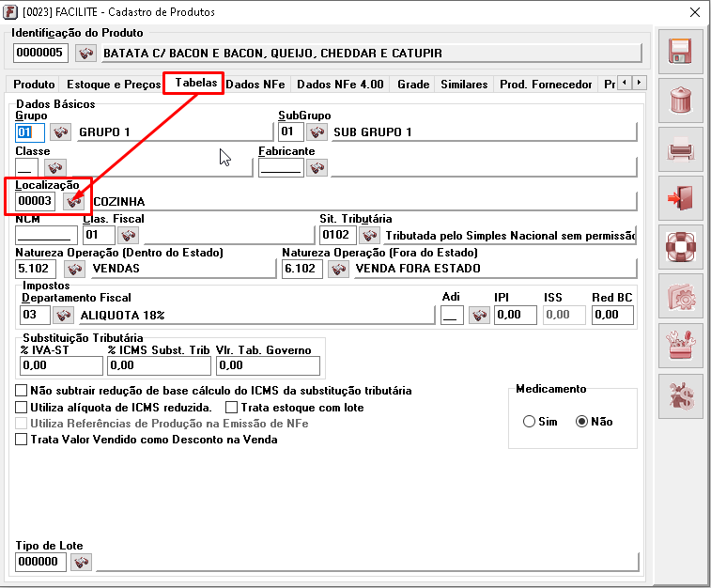Open Sit. Tributária lookup binoculars icon

point(369,235)
